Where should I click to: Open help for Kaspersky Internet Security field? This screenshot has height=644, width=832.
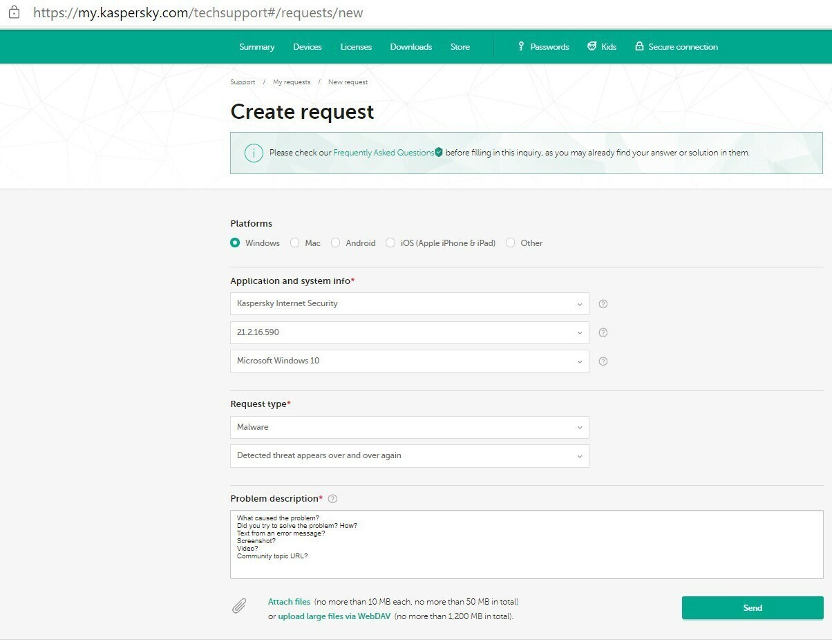[603, 303]
